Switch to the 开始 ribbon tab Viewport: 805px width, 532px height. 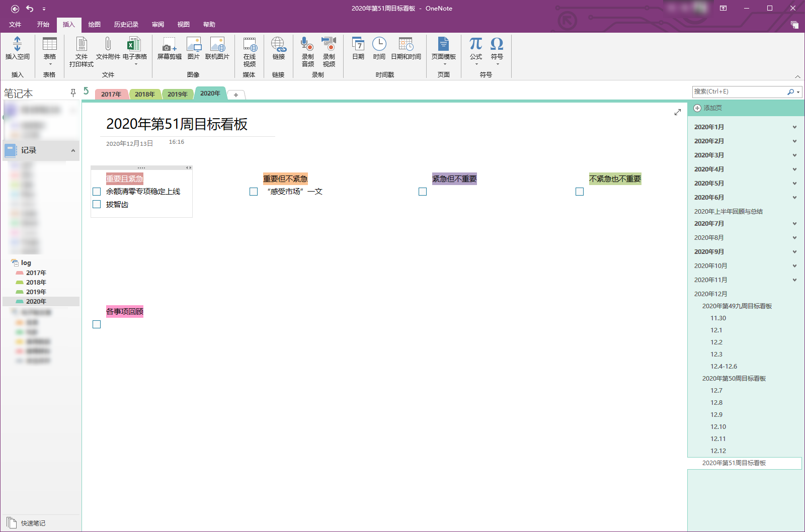[x=43, y=25]
